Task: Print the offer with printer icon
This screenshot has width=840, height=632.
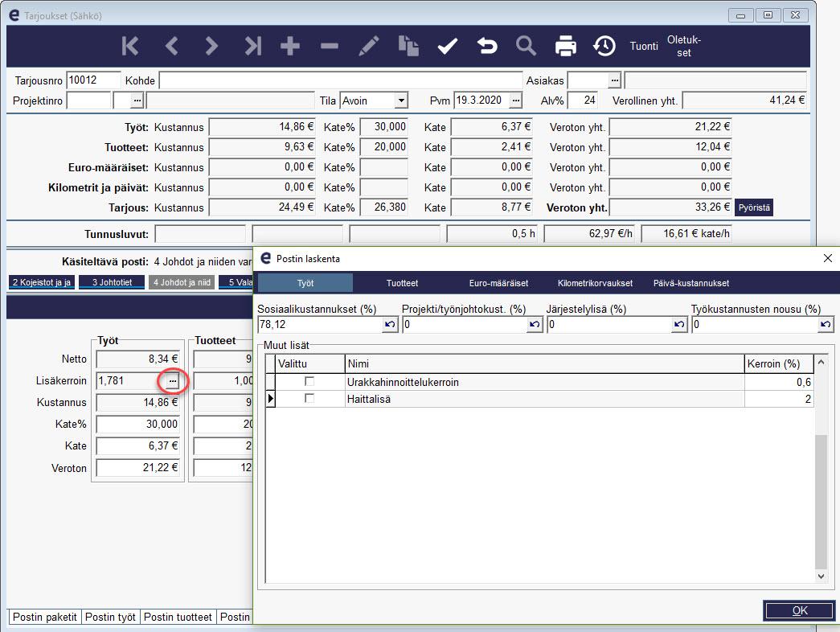Action: pos(566,46)
